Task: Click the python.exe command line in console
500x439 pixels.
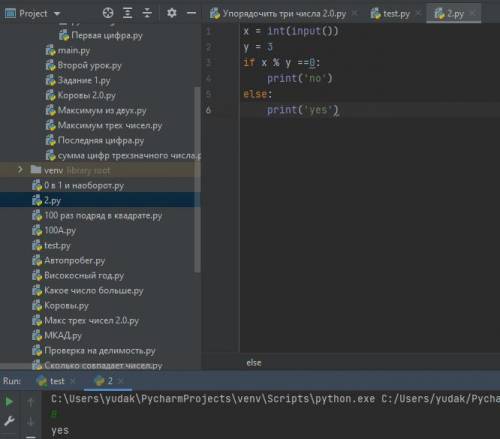Action: 275,399
